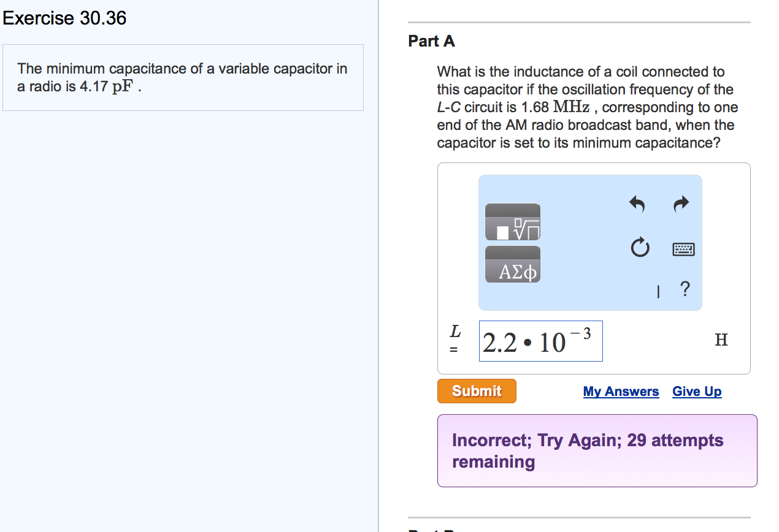Click the Exercise 30.36 title
The image size is (779, 532).
coord(64,18)
